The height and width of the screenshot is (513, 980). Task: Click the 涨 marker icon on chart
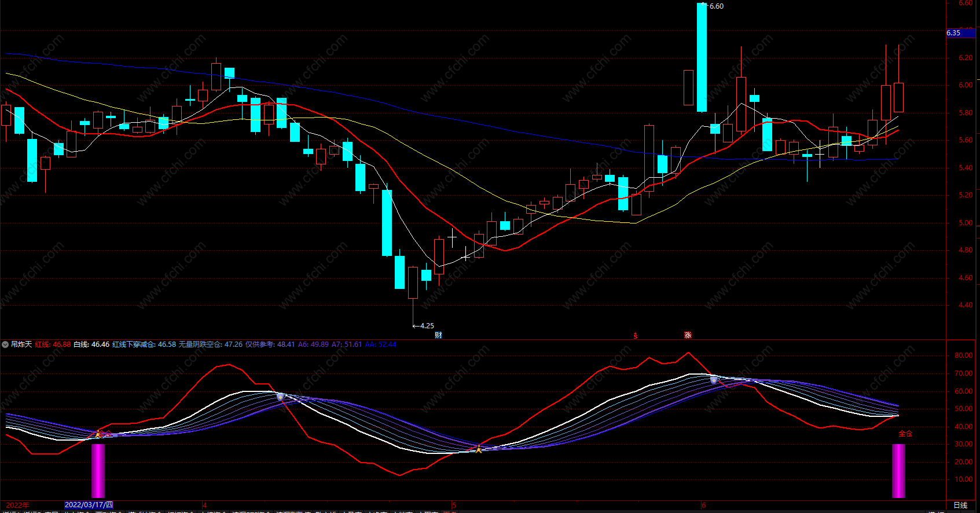(x=688, y=335)
